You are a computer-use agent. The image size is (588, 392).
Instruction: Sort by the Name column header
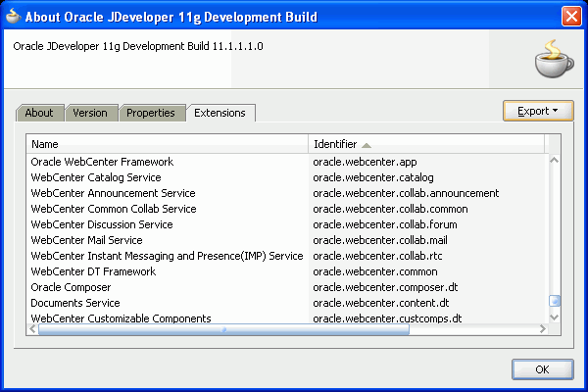coord(168,144)
